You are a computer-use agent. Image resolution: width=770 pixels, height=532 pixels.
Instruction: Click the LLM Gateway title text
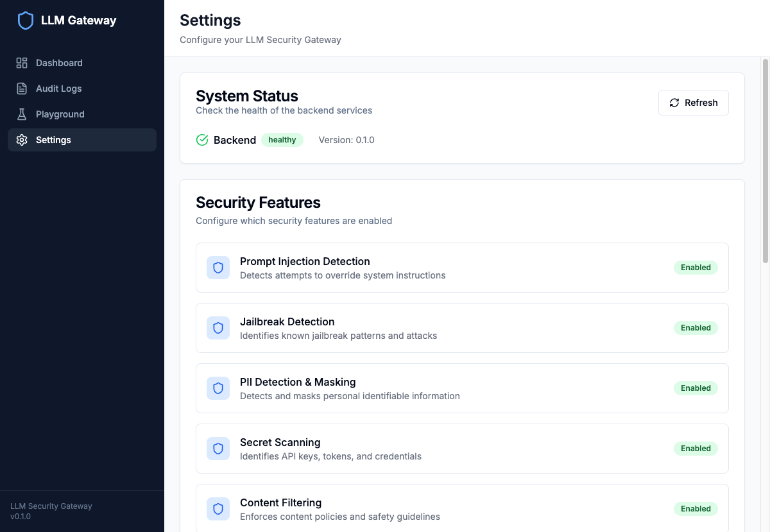click(79, 21)
